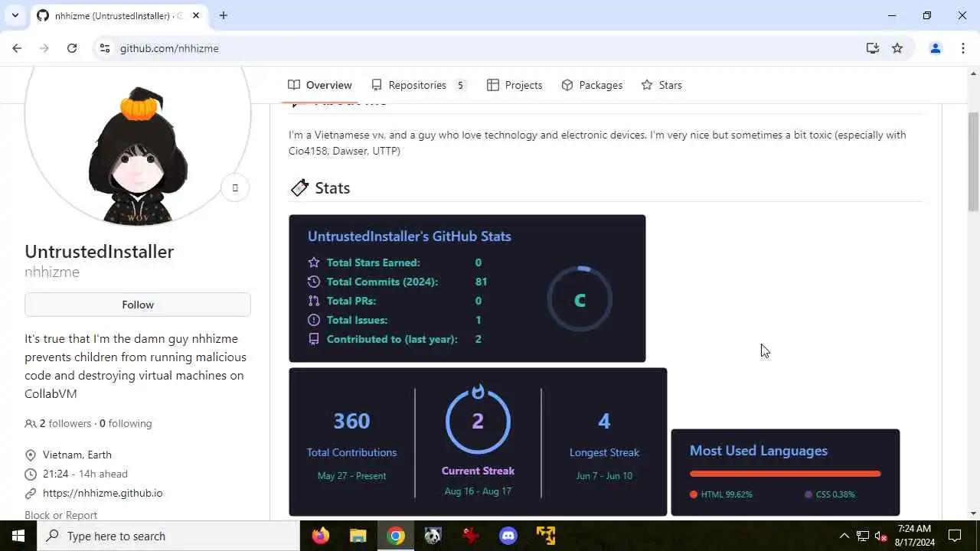Viewport: 980px width, 551px height.
Task: Click the UntrustedInstaller's GitHub Stats card
Action: tap(467, 289)
